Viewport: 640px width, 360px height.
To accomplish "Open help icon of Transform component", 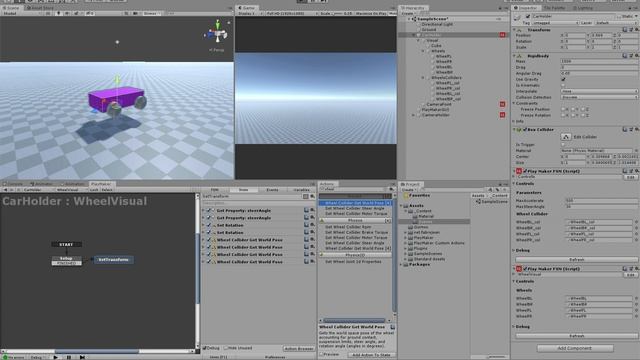I will pyautogui.click(x=624, y=30).
